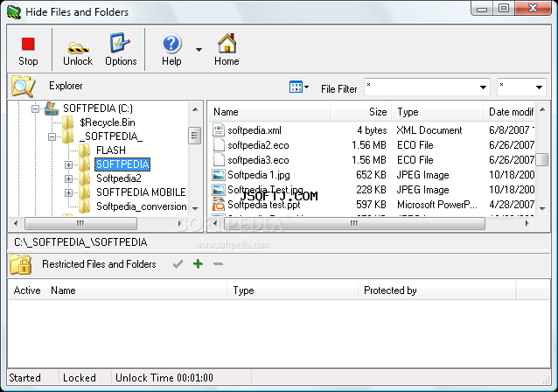Screen dimensions: 558x392
Task: Click the Explorer magnifier folder icon
Action: coord(23,86)
